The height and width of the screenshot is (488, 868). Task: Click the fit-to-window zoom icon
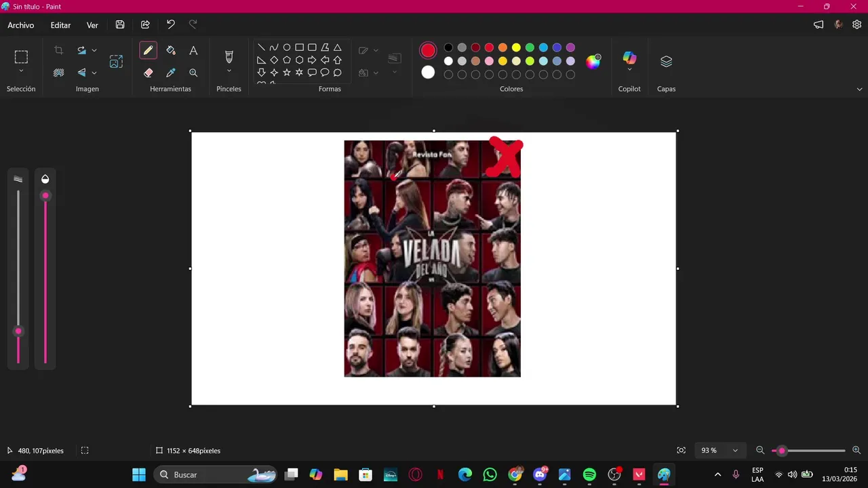tap(681, 451)
